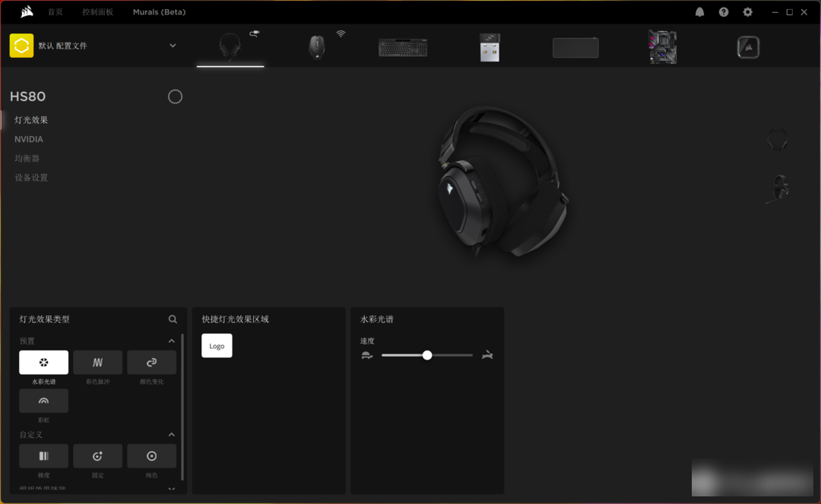This screenshot has width=821, height=504.
Task: Open the NVIDIA section
Action: [x=29, y=139]
